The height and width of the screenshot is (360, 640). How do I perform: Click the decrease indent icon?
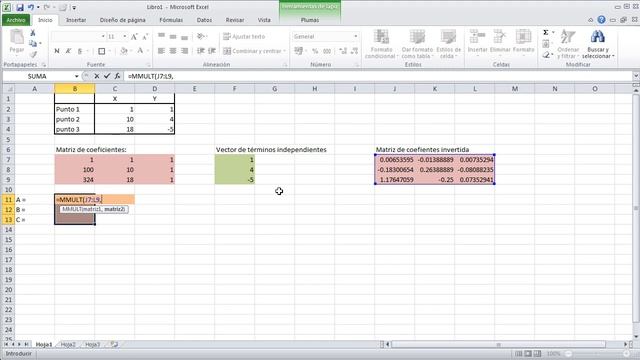coord(200,51)
